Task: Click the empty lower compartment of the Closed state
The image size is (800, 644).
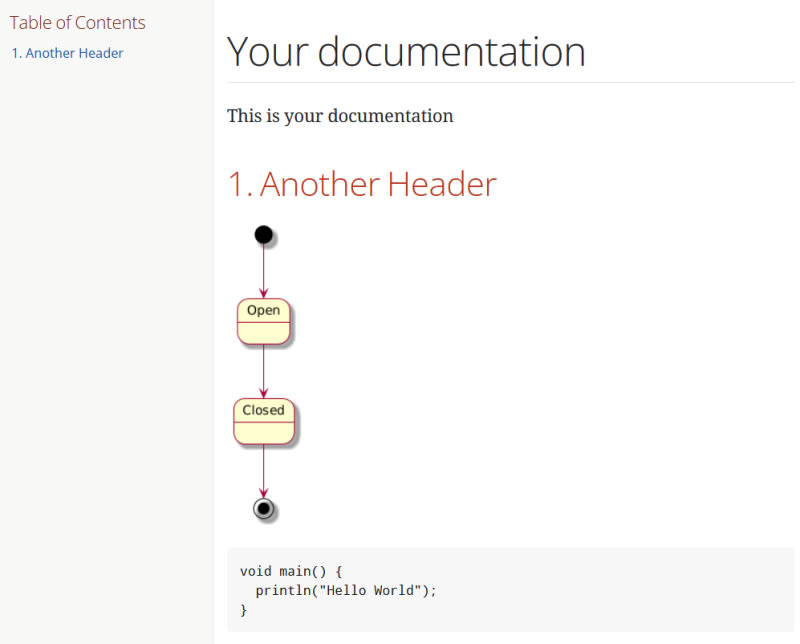Action: 263,432
